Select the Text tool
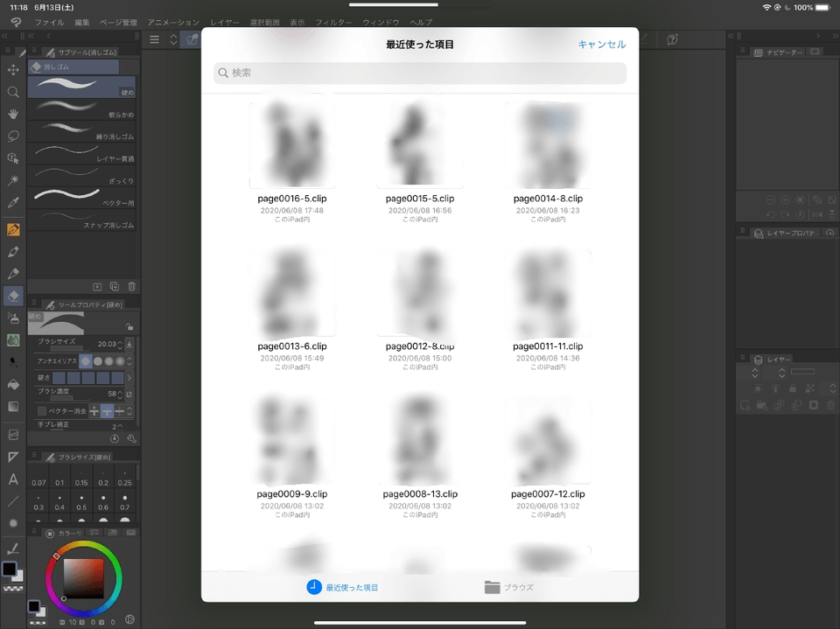840x629 pixels. 13,479
